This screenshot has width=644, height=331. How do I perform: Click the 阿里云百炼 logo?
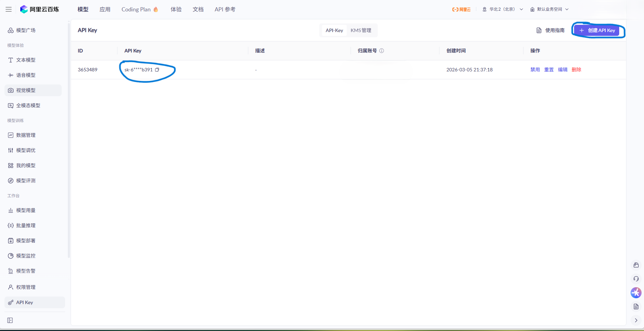click(x=39, y=9)
